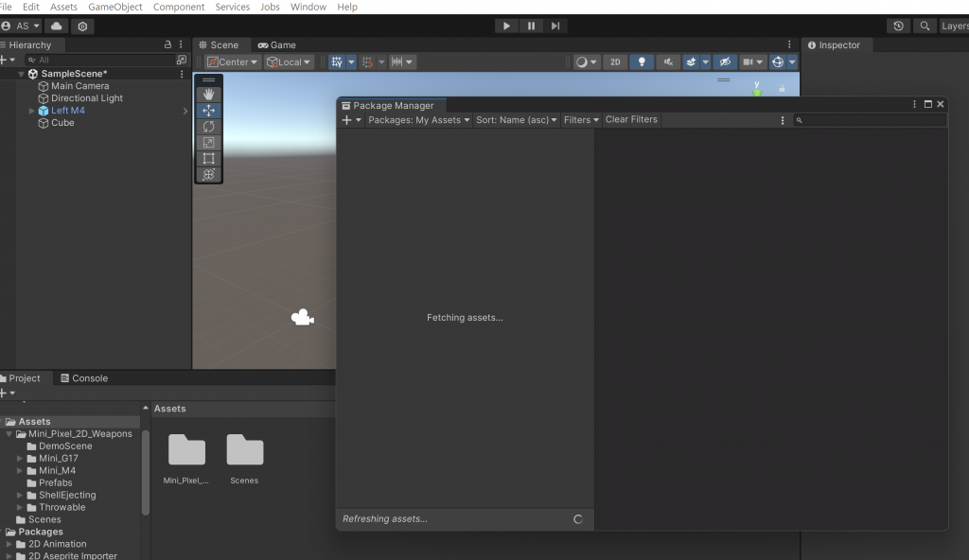Select the Rotate tool
The height and width of the screenshot is (560, 969).
click(209, 126)
